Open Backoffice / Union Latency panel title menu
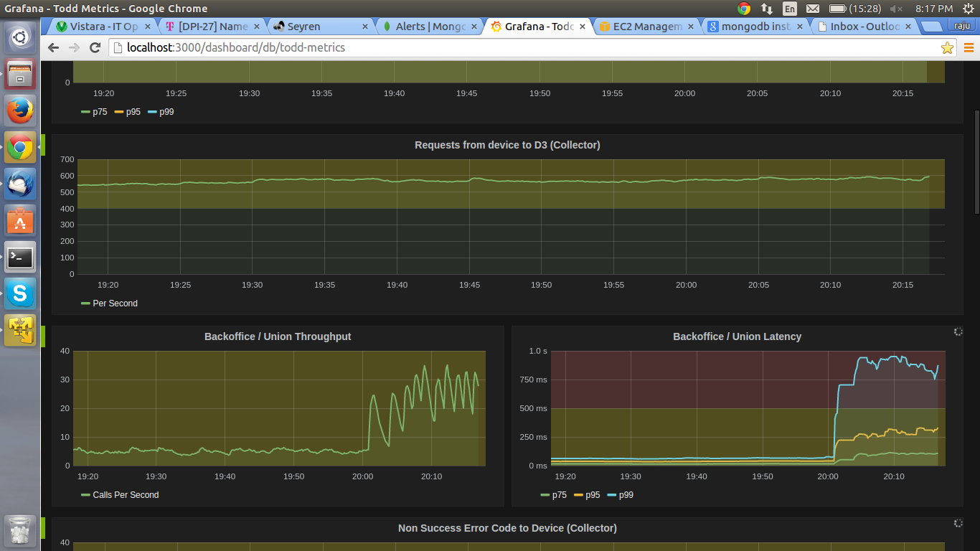The height and width of the screenshot is (551, 980). pos(737,336)
